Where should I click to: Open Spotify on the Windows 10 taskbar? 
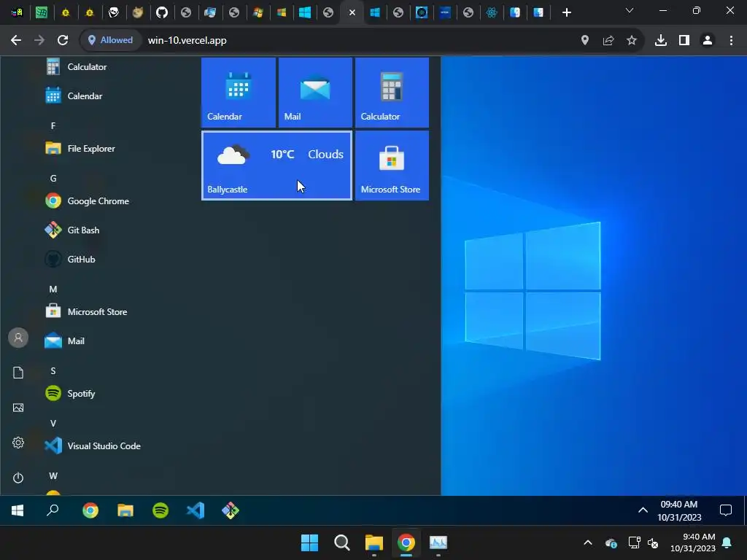(x=160, y=510)
